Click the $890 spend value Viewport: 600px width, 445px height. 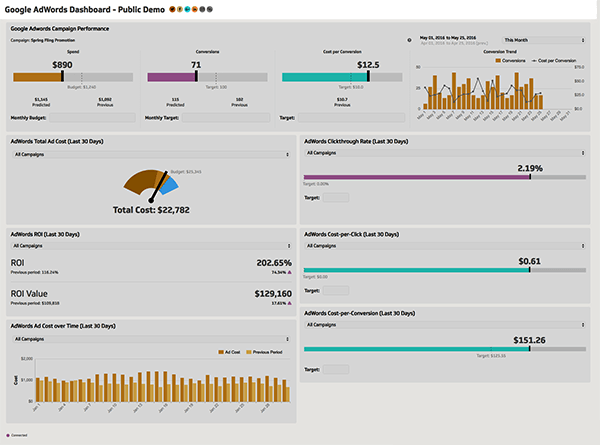62,65
